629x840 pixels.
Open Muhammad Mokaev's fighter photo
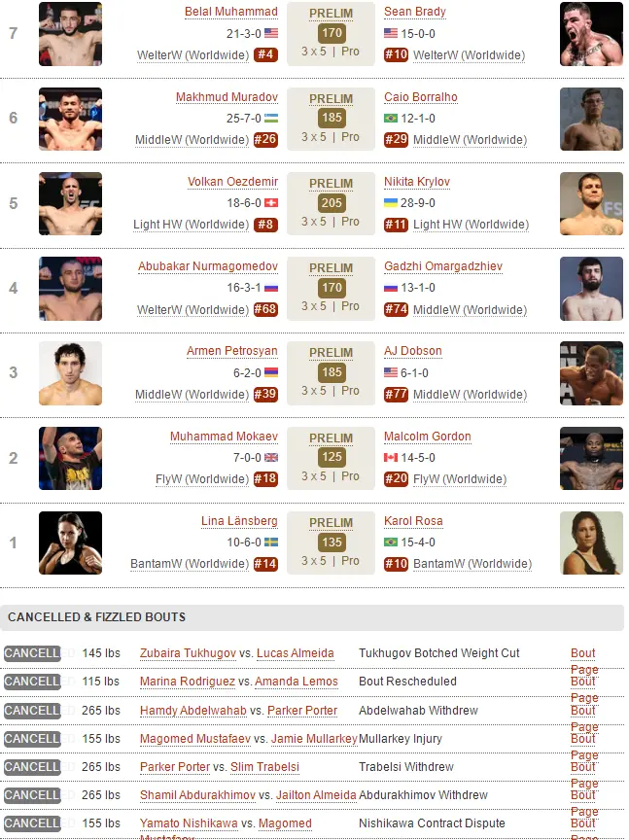coord(70,458)
